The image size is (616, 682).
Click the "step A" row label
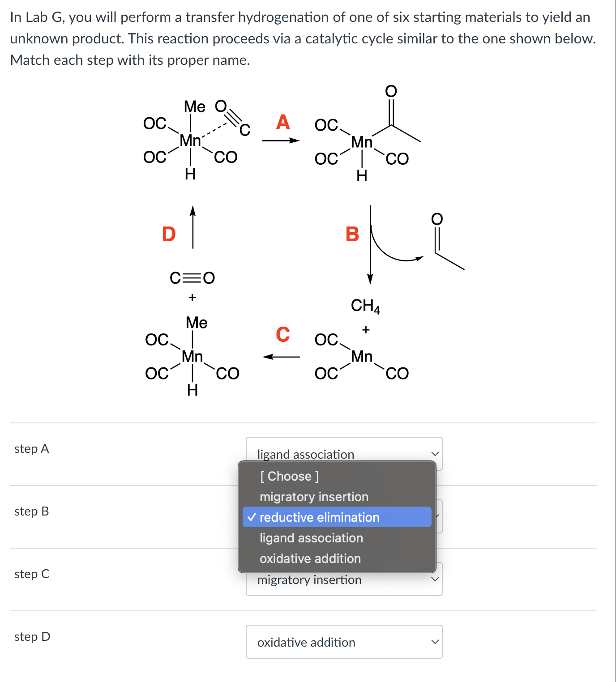pyautogui.click(x=31, y=448)
